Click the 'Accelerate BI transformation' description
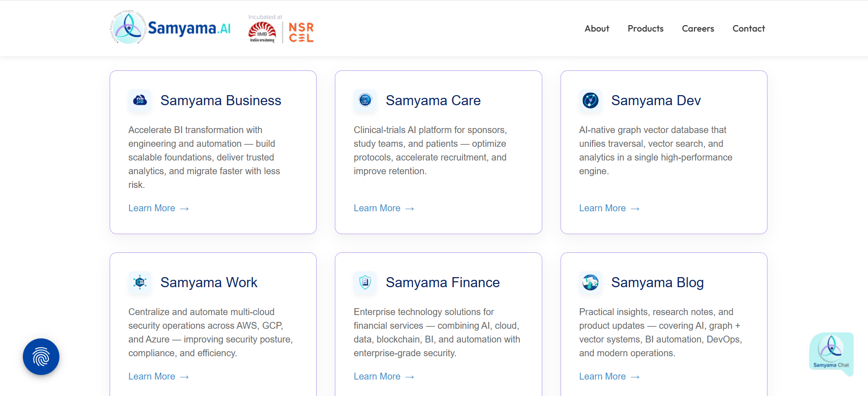Viewport: 868px width, 396px height. pyautogui.click(x=204, y=157)
